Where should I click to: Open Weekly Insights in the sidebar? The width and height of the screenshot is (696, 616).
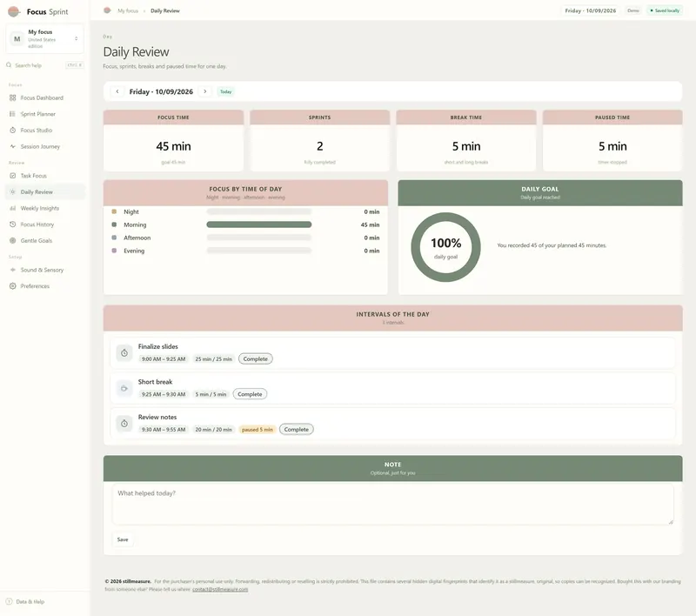(x=45, y=208)
